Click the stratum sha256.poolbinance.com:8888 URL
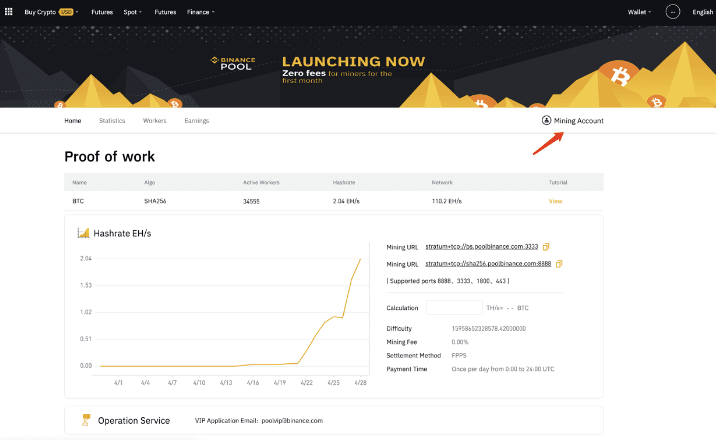The image size is (716, 440). click(x=488, y=264)
